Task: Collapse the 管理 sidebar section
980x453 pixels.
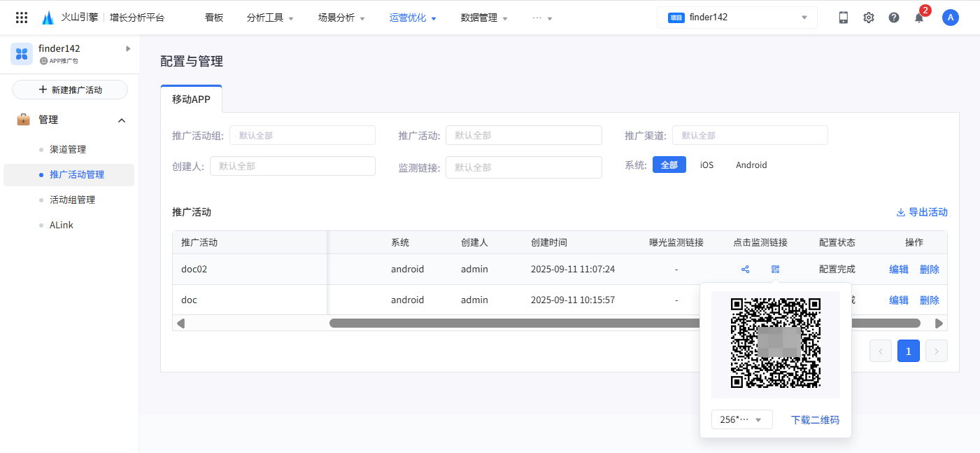Action: click(x=122, y=120)
